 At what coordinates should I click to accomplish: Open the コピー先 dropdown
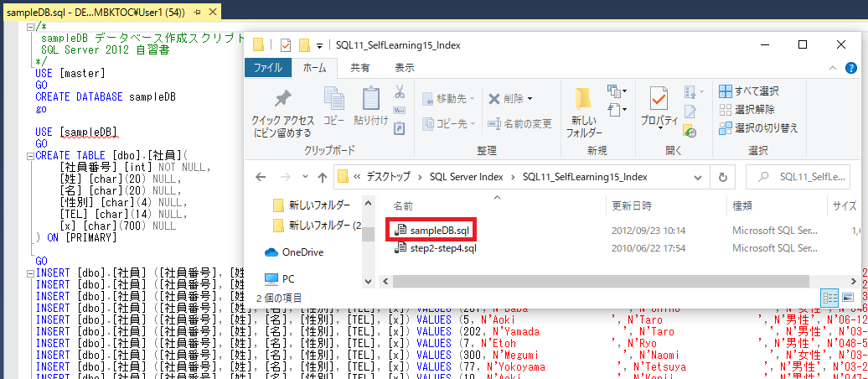click(449, 123)
